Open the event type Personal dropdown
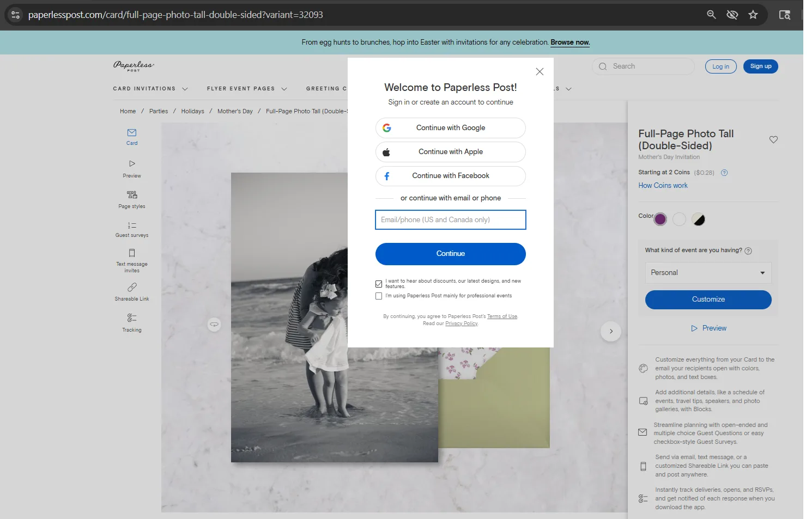The image size is (812, 519). click(x=708, y=273)
